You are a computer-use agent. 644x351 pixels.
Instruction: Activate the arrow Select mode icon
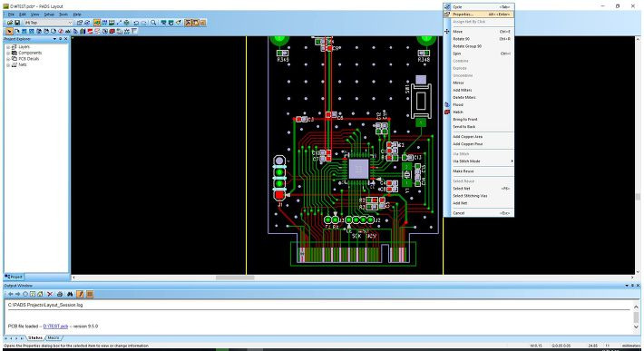pyautogui.click(x=9, y=31)
